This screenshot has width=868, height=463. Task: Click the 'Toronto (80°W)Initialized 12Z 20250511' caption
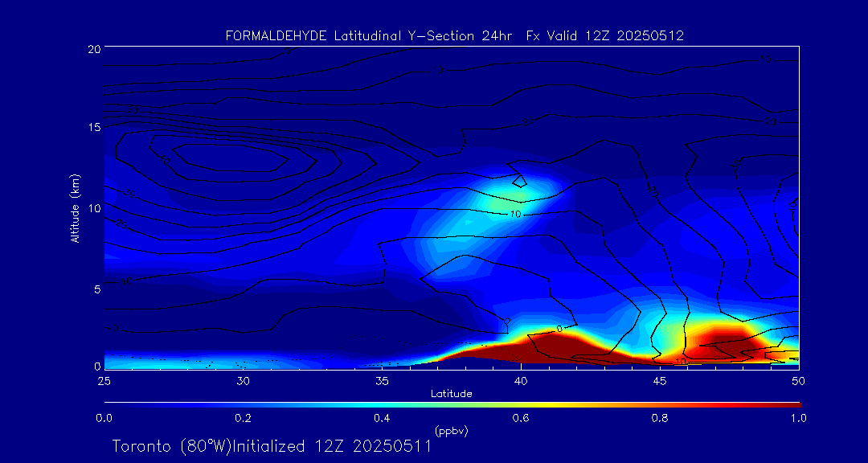(x=272, y=446)
